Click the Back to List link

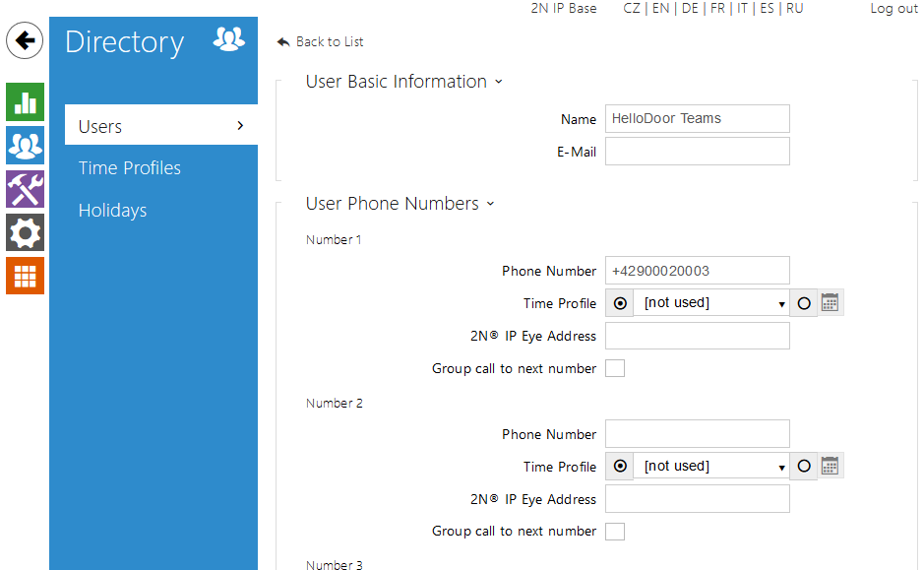point(321,41)
